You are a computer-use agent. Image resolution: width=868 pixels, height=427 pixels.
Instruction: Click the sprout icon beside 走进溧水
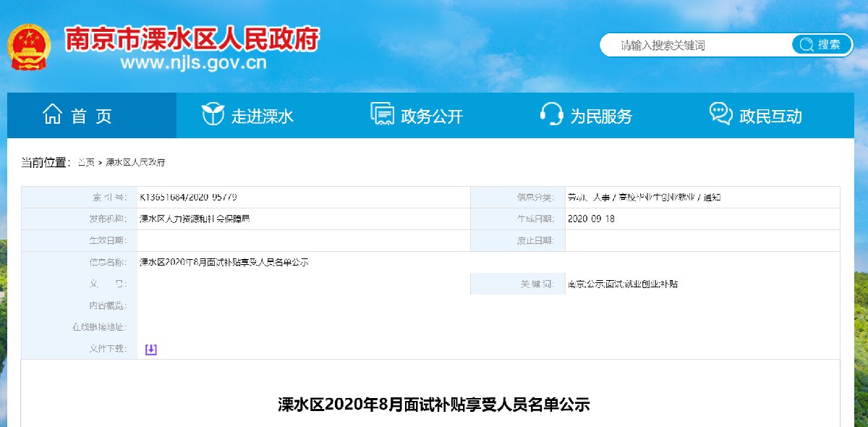[x=212, y=115]
